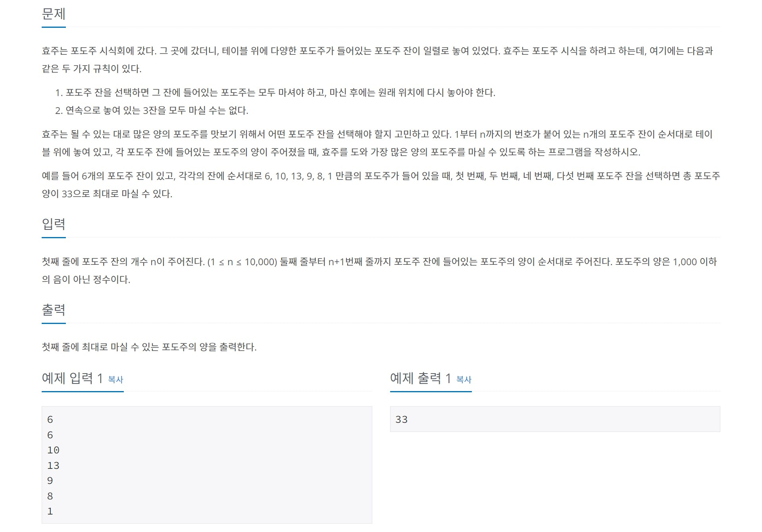Click the value 8 in sample input
Image resolution: width=762 pixels, height=532 pixels.
50,496
